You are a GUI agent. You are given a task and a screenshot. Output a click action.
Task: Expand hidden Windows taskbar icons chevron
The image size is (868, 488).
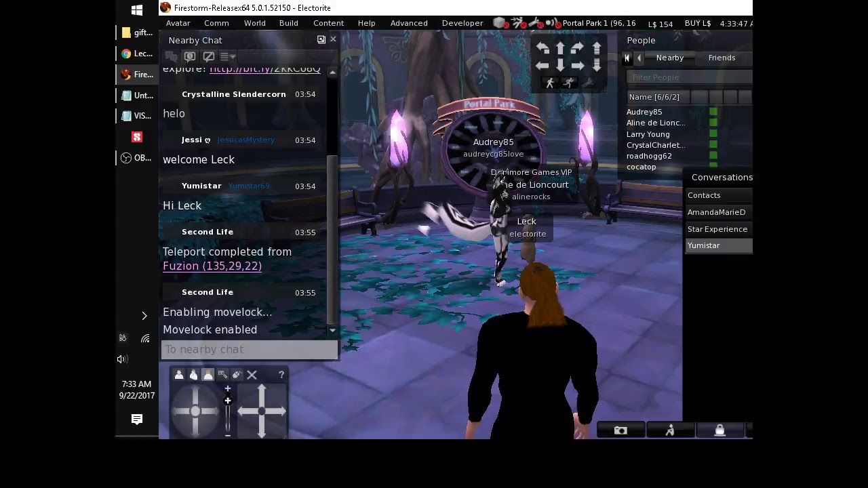click(x=144, y=316)
